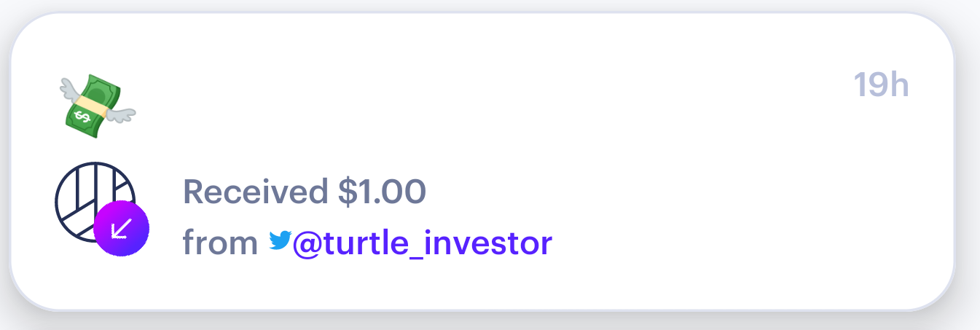The image size is (980, 330).
Task: Click the Twitter bird icon
Action: pos(279,240)
